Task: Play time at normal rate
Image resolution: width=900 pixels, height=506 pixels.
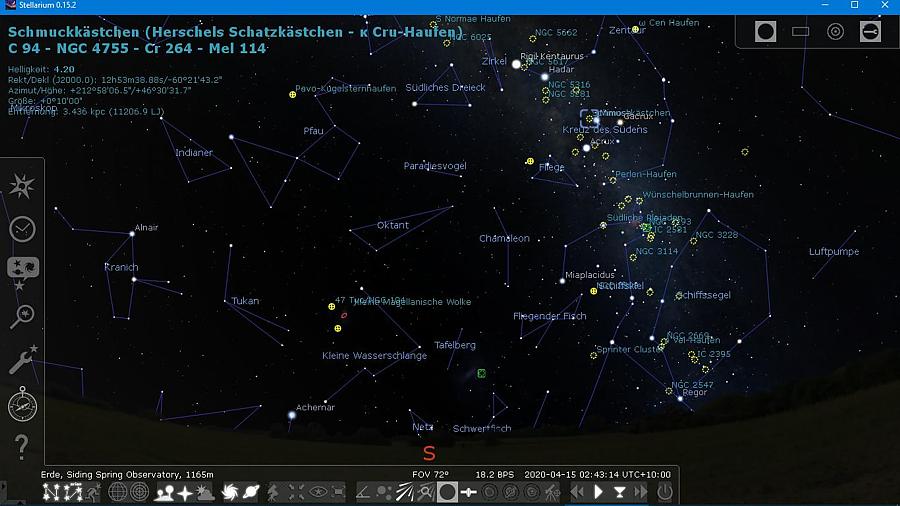Action: (x=599, y=492)
